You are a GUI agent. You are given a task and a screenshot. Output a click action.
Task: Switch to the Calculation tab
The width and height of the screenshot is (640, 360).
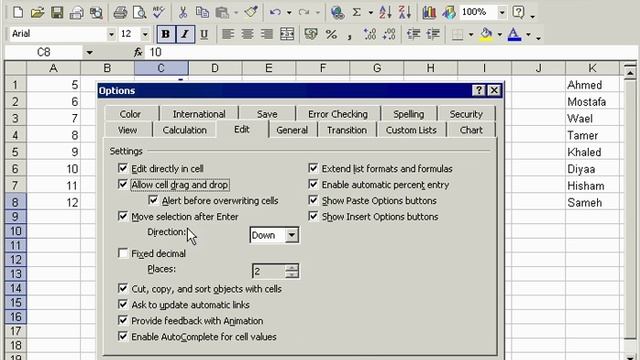[184, 130]
